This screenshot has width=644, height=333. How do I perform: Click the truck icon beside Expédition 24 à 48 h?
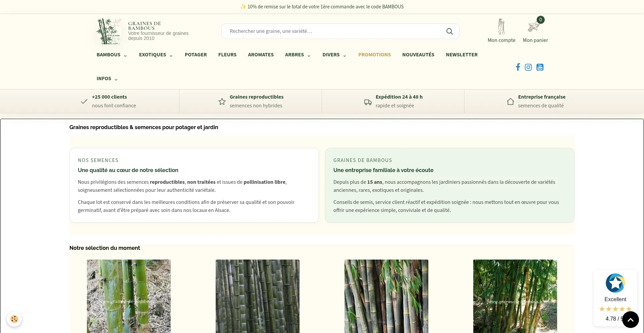368,102
